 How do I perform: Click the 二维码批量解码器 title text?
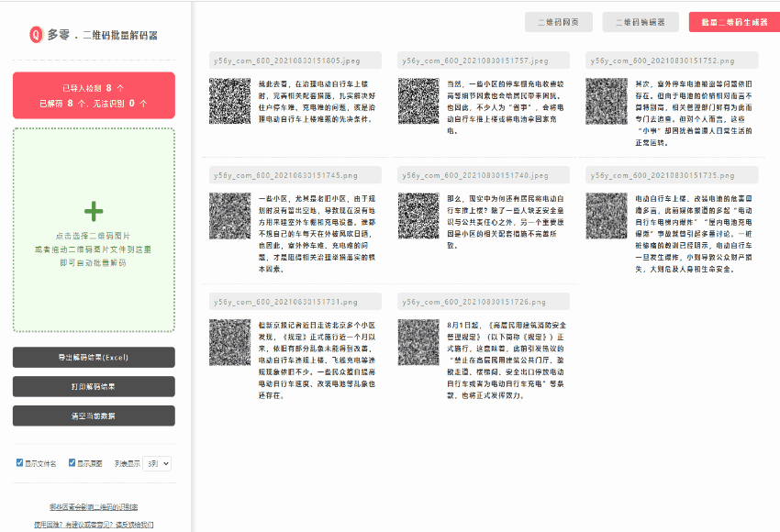(120, 35)
